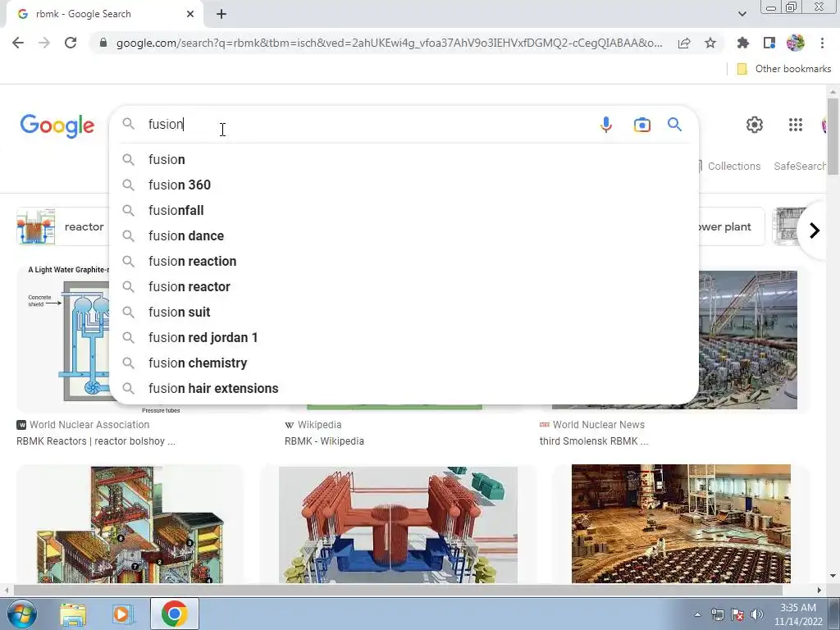Image resolution: width=840 pixels, height=630 pixels.
Task: Open the cutaway building illustration thumbnail
Action: [130, 524]
